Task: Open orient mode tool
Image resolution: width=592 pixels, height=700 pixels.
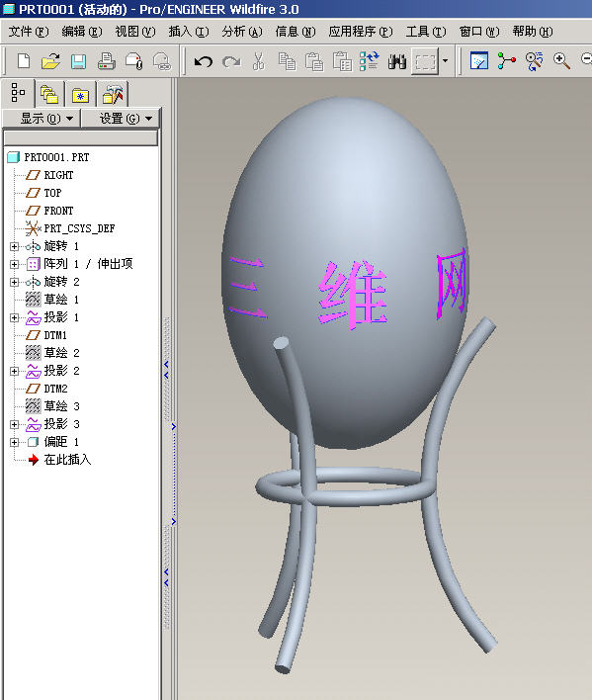Action: click(x=534, y=61)
